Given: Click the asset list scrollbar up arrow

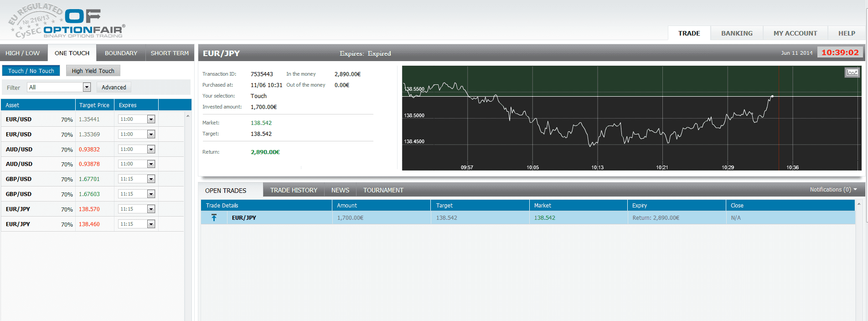Looking at the screenshot, I should pos(188,116).
